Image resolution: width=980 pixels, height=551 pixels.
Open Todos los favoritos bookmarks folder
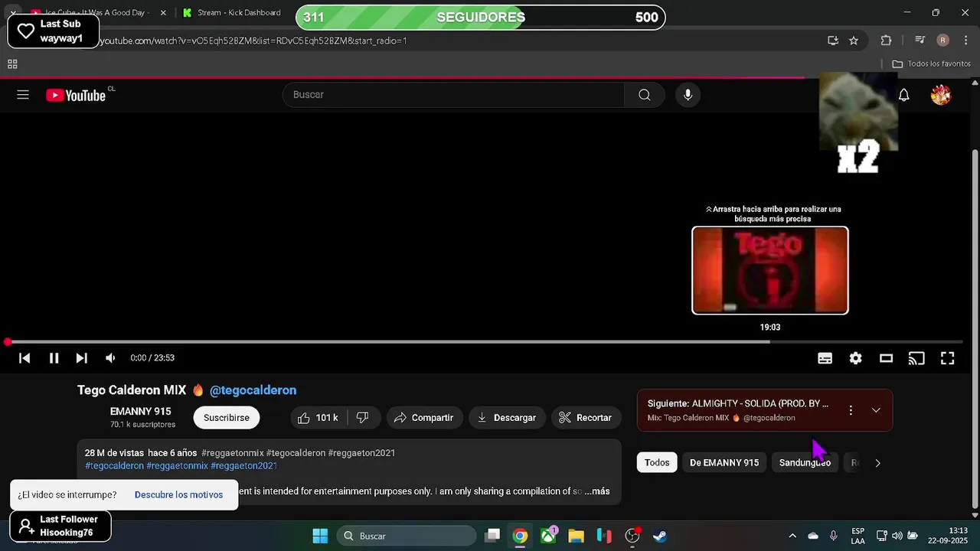click(x=932, y=64)
